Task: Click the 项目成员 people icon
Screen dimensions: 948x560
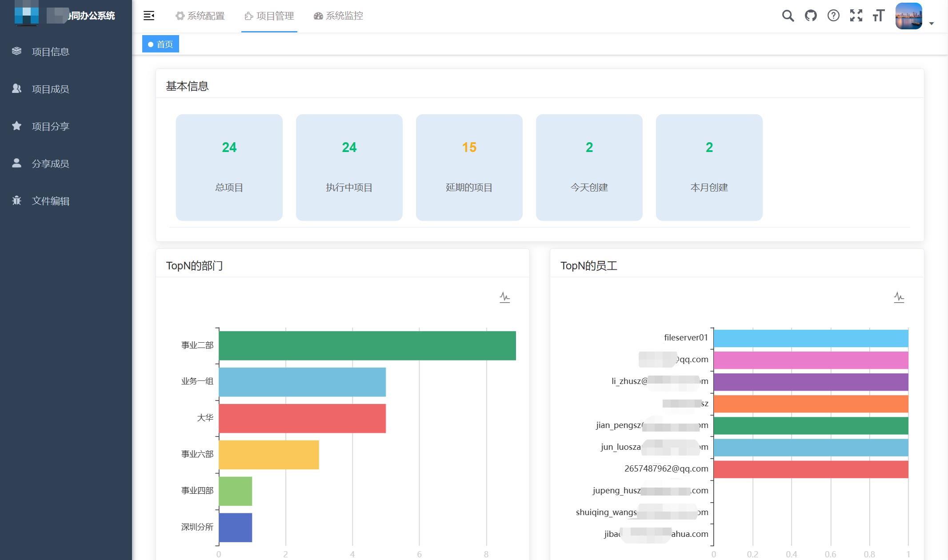Action: click(16, 88)
